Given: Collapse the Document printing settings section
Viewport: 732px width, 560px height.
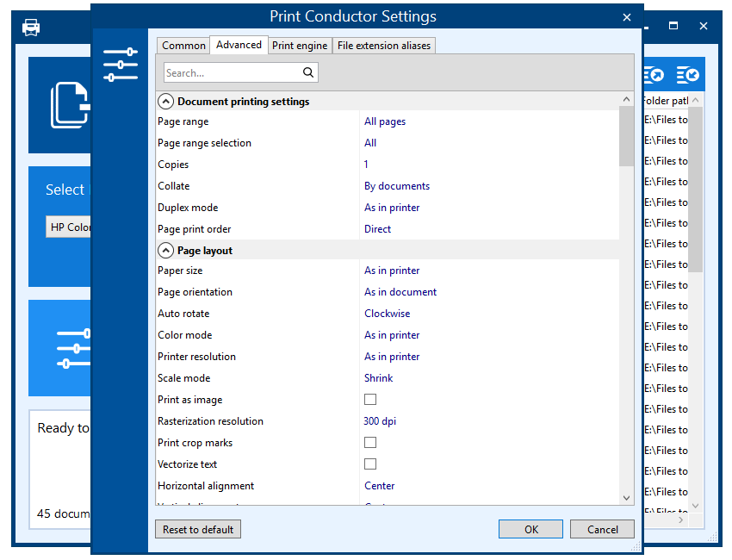Looking at the screenshot, I should coord(165,102).
